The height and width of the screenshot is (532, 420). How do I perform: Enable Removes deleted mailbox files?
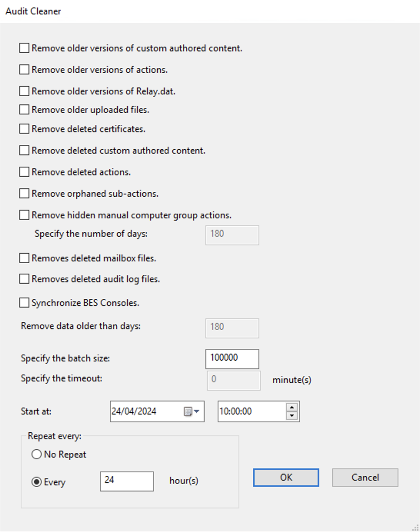pyautogui.click(x=24, y=258)
